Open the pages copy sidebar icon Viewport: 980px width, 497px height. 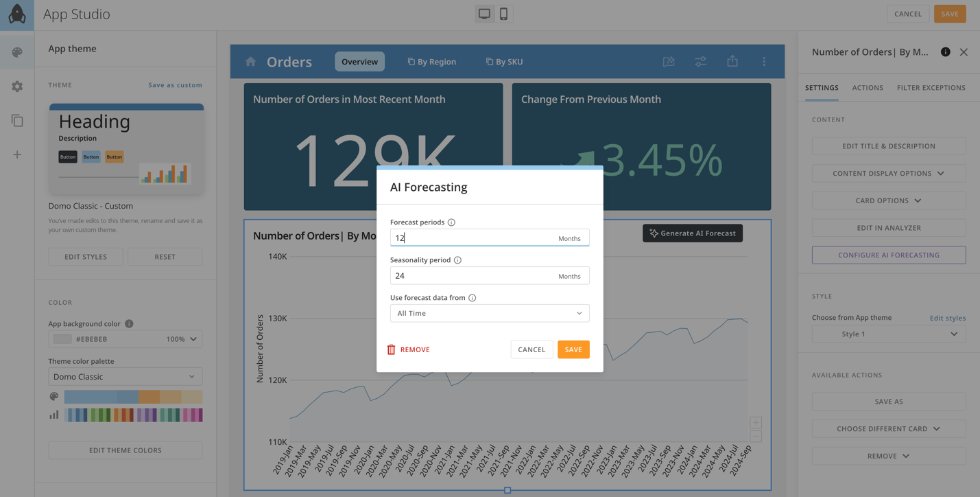pyautogui.click(x=17, y=121)
